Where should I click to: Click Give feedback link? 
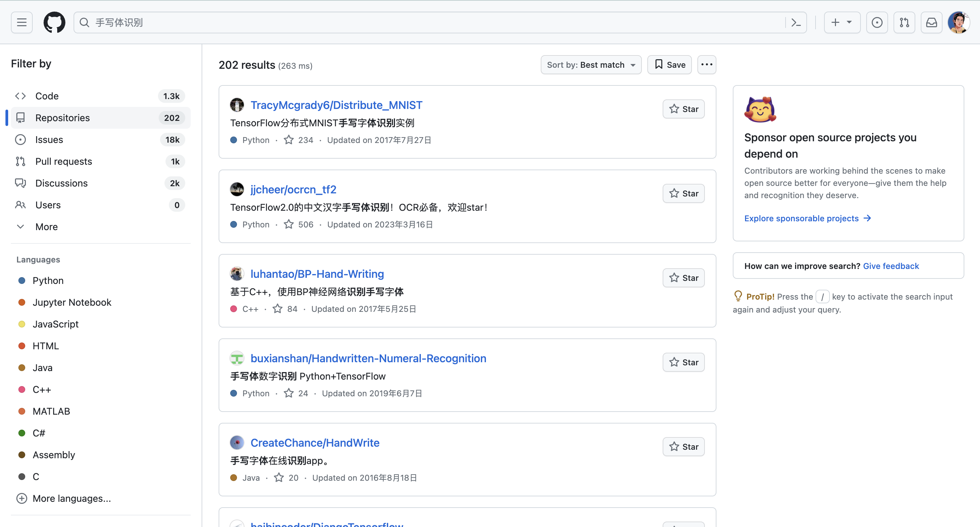(891, 266)
